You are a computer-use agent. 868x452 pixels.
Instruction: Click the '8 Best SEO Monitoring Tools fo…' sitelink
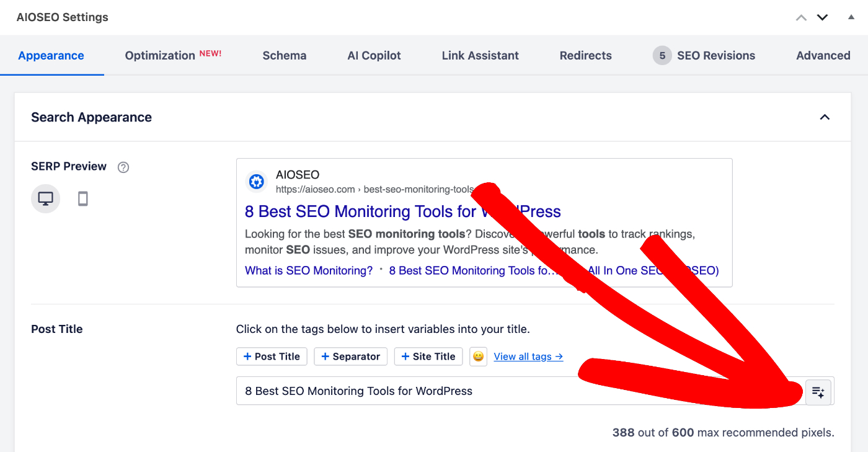pyautogui.click(x=474, y=271)
